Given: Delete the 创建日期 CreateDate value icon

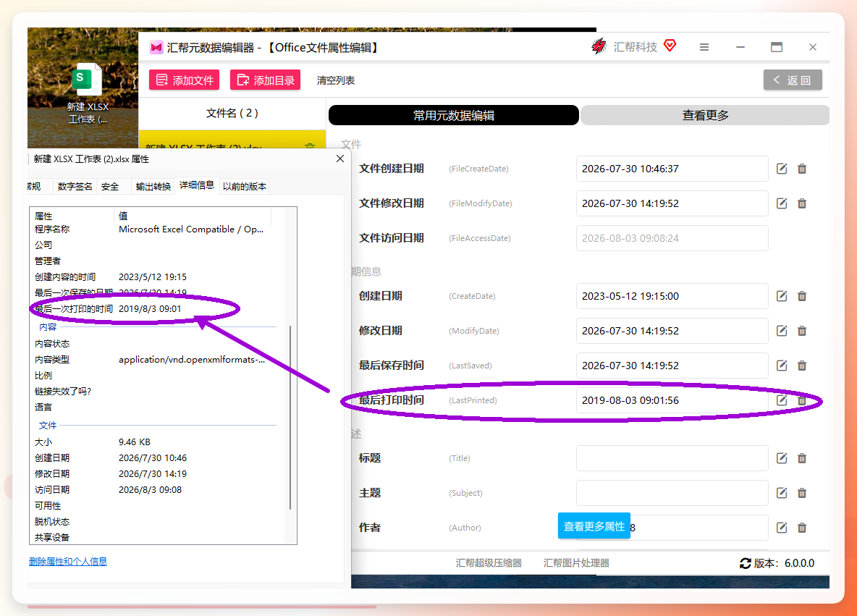Looking at the screenshot, I should coord(802,296).
